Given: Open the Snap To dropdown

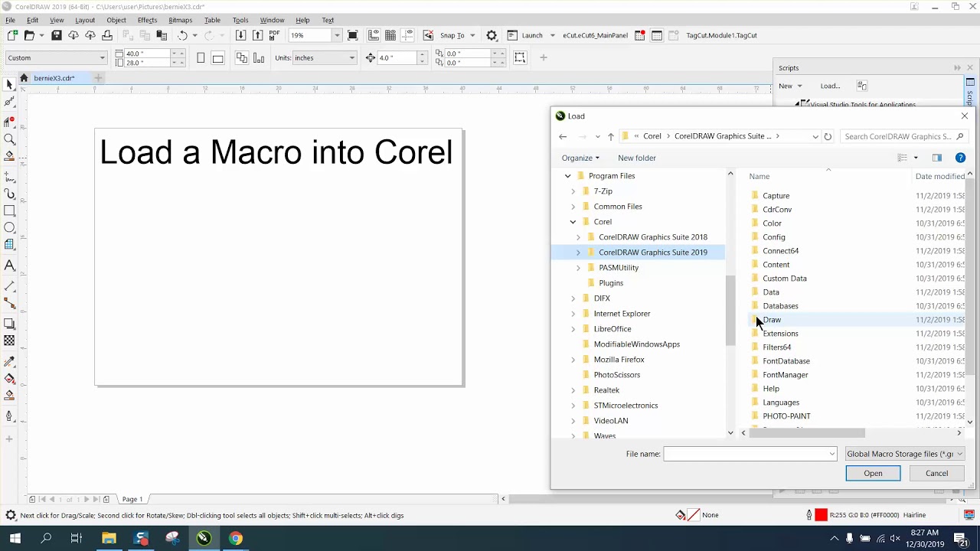Looking at the screenshot, I should 472,35.
